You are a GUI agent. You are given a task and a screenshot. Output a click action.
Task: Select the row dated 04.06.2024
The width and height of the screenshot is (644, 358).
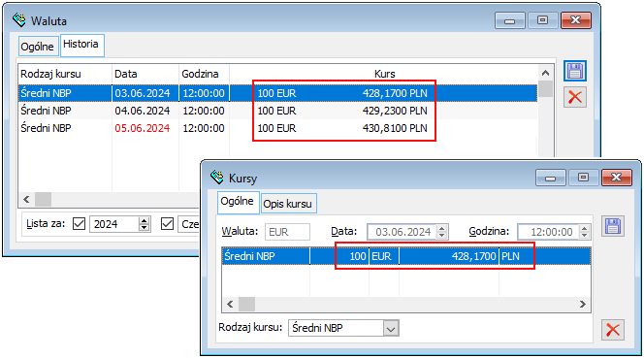pyautogui.click(x=277, y=111)
